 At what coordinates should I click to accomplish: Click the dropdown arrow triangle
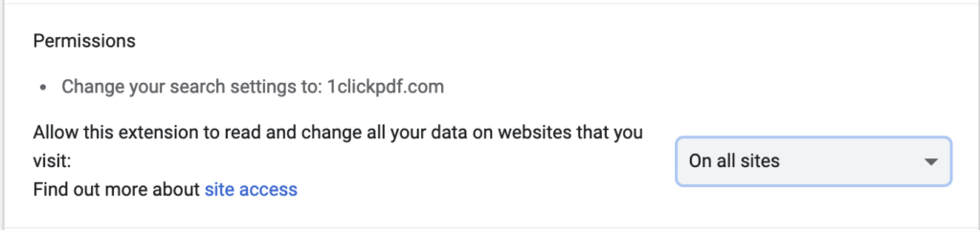click(931, 162)
